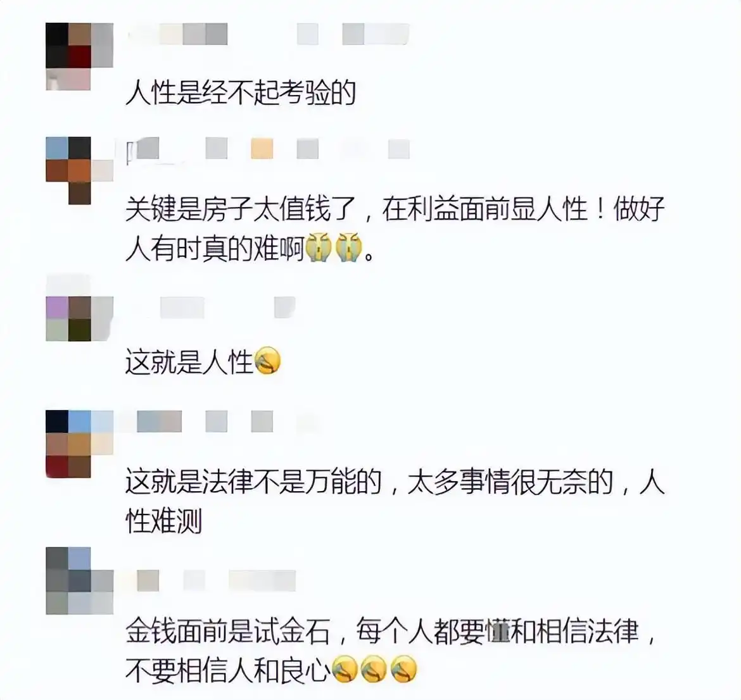Click first facepalm emoji after 良心

point(344,669)
